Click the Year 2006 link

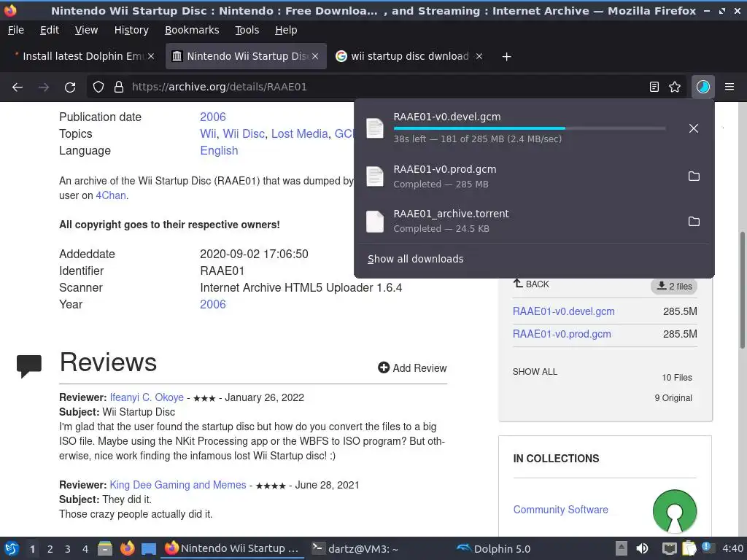pyautogui.click(x=213, y=305)
